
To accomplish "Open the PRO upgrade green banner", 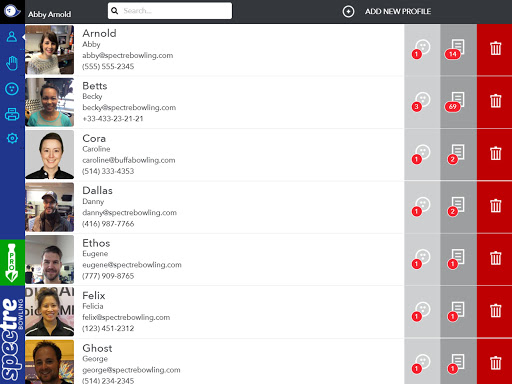I will pyautogui.click(x=12, y=263).
